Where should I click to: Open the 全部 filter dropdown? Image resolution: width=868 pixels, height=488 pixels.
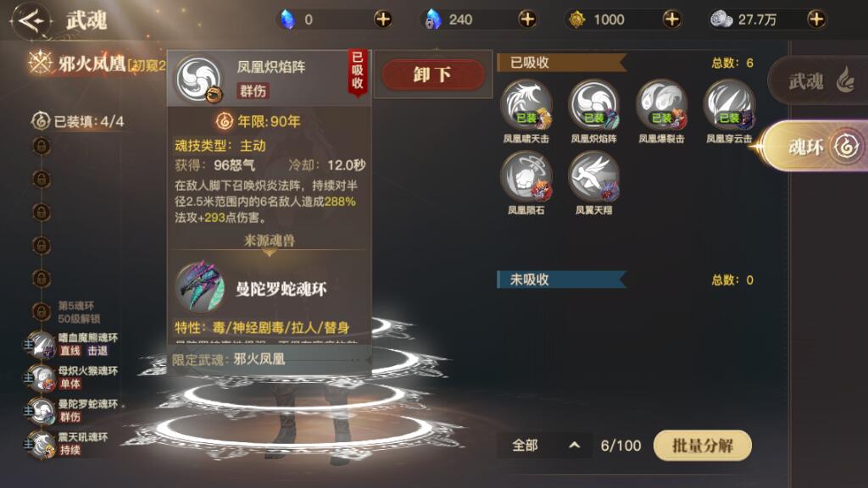[x=544, y=446]
